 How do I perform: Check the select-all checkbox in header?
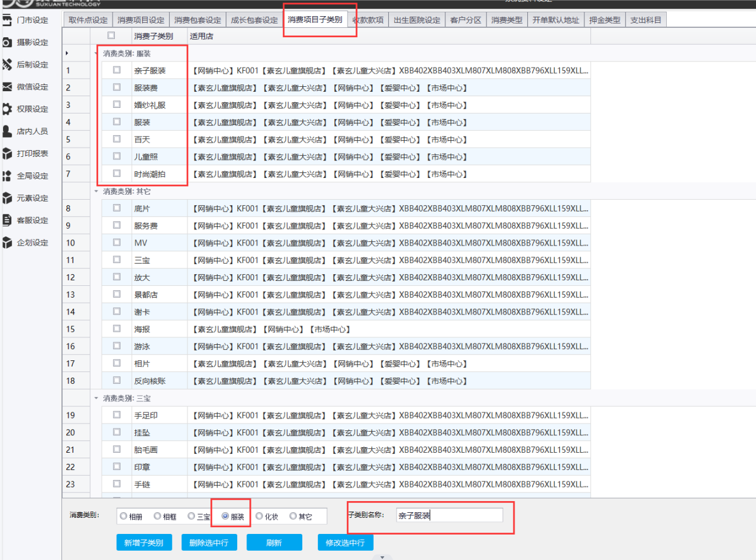pyautogui.click(x=111, y=35)
